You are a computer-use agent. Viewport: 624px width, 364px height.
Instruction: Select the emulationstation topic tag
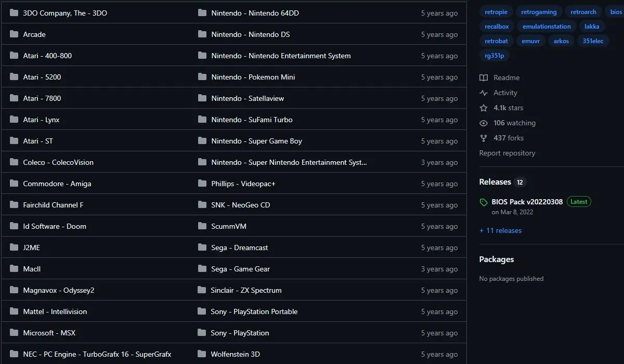(x=547, y=27)
